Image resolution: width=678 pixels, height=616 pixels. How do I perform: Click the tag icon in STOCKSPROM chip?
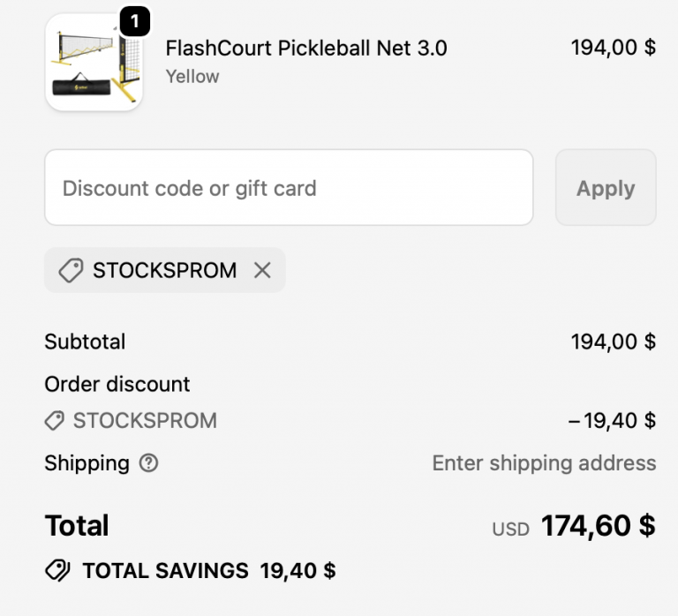point(71,270)
